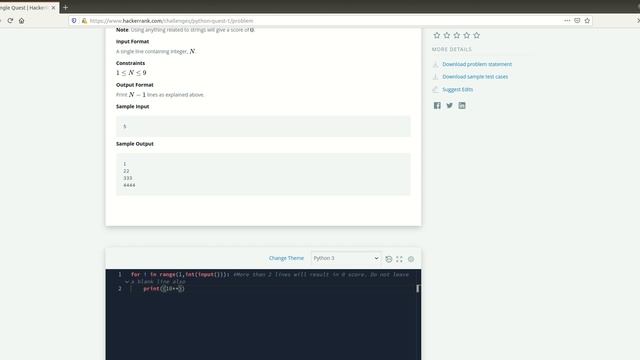Viewport: 640px width, 360px height.
Task: Open the tracking protection shield icon
Action: (x=74, y=20)
